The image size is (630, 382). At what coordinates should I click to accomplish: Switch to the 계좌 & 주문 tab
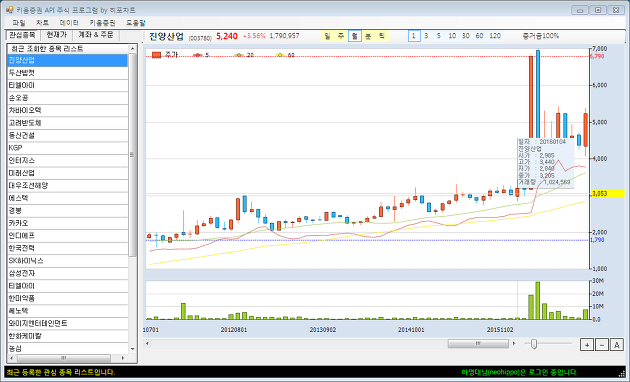point(96,35)
